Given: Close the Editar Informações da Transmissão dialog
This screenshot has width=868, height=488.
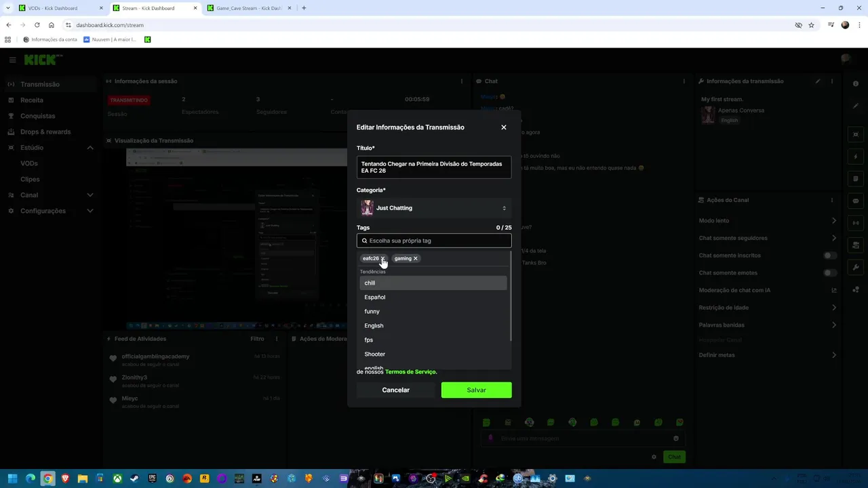Looking at the screenshot, I should pyautogui.click(x=503, y=127).
